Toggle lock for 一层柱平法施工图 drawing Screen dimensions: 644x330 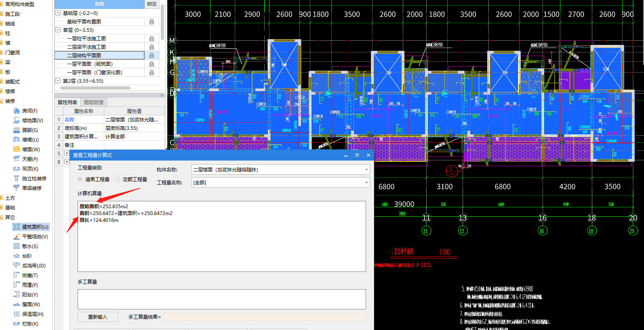tap(152, 39)
